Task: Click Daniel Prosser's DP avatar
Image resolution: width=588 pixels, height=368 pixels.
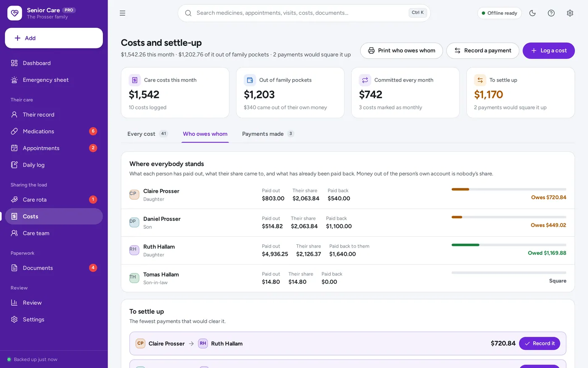Action: tap(134, 222)
